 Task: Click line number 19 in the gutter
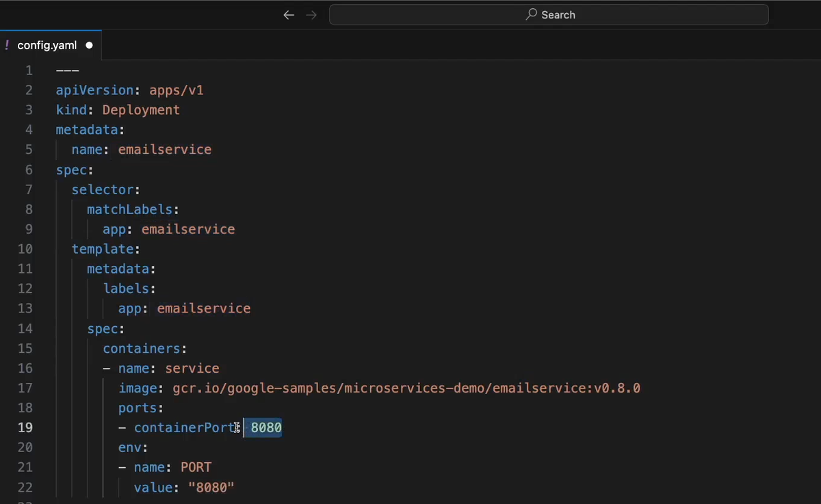[x=25, y=427]
